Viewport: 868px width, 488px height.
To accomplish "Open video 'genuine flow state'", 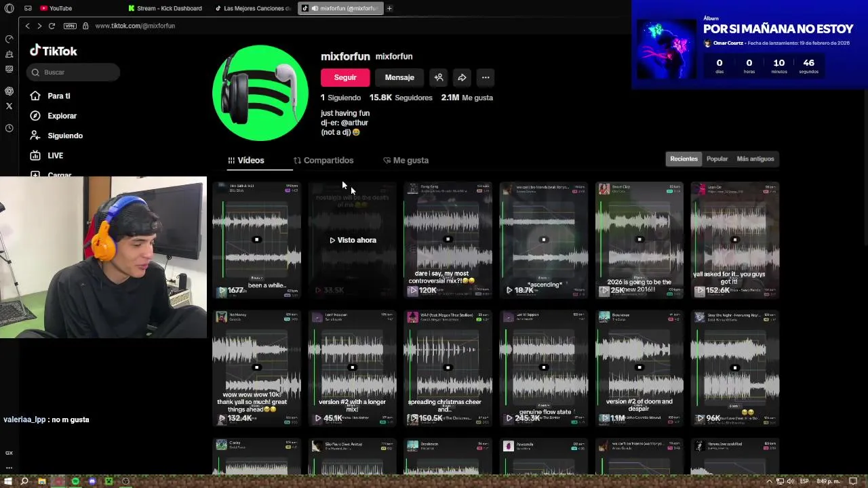I will (544, 368).
